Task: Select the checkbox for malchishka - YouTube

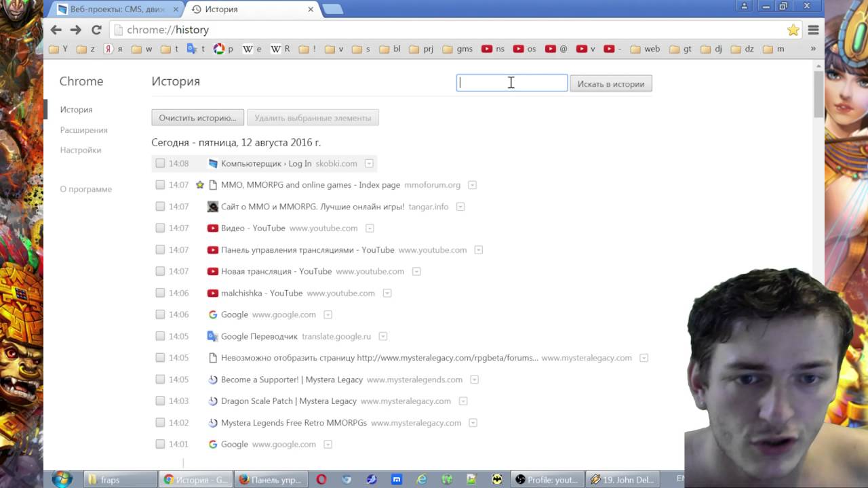Action: coord(160,293)
